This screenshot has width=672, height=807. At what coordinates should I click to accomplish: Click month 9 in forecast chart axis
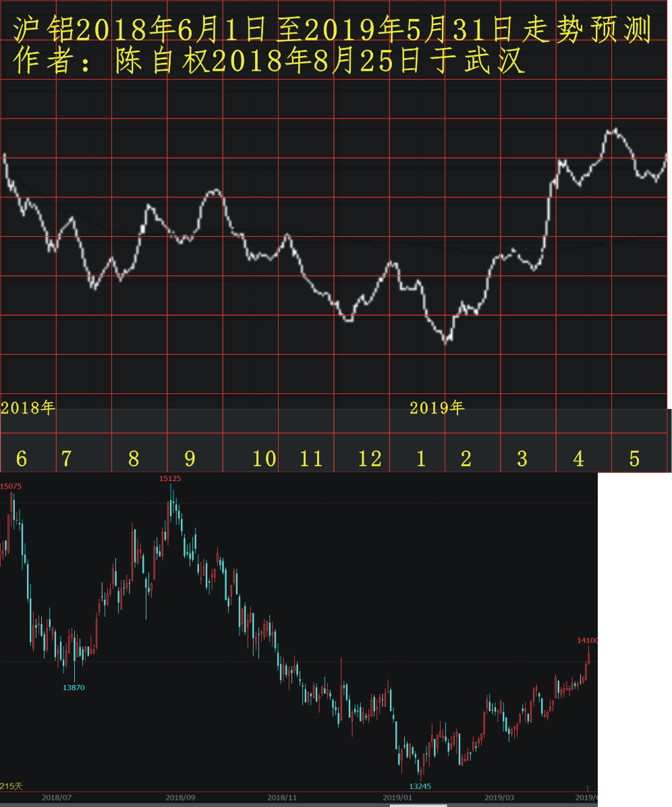190,459
